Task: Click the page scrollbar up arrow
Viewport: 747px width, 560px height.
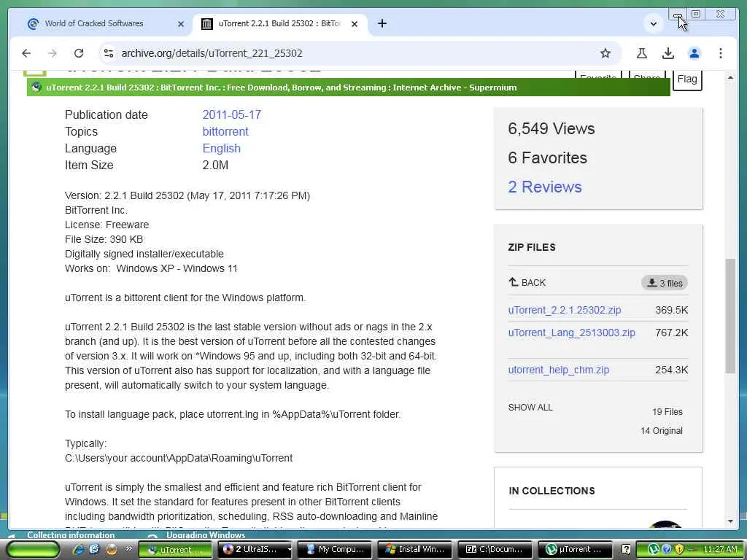Action: [x=730, y=77]
